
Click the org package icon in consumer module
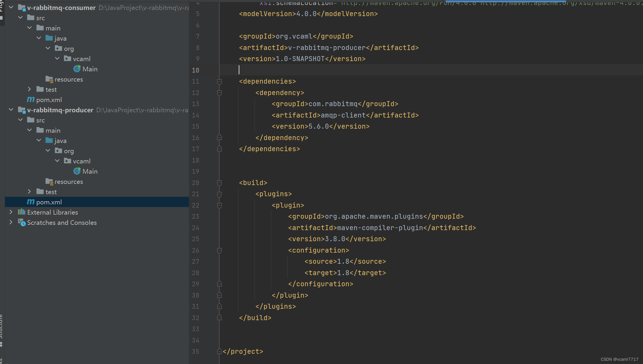tap(58, 48)
